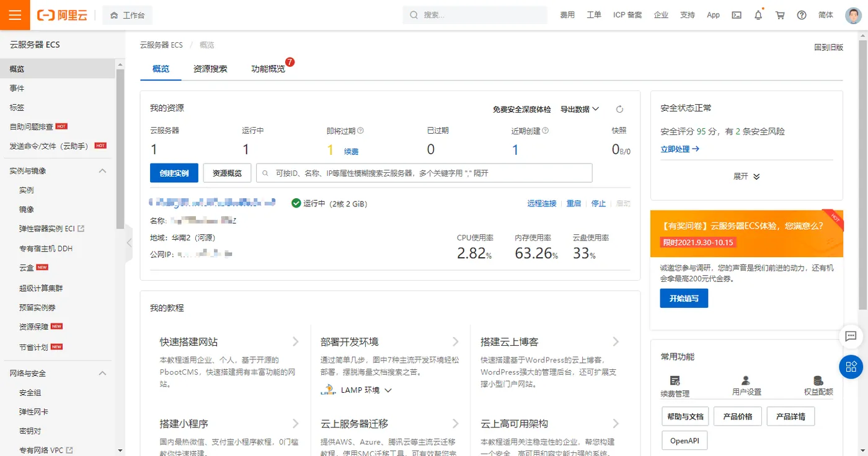Open the chat feedback floating icon
This screenshot has height=456, width=868.
(x=851, y=336)
